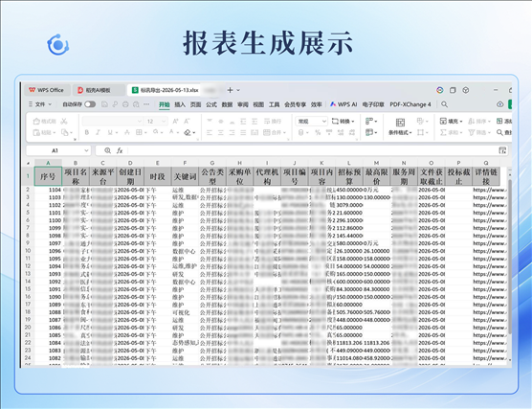Screen dimensions: 532x409
Task: Select the 序号 header cell A1
Action: coord(48,176)
